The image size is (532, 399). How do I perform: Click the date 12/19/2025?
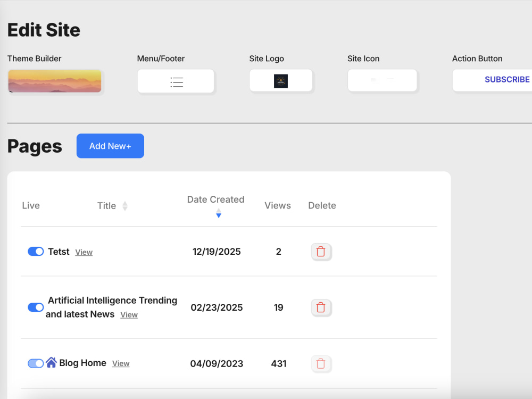[x=217, y=252]
